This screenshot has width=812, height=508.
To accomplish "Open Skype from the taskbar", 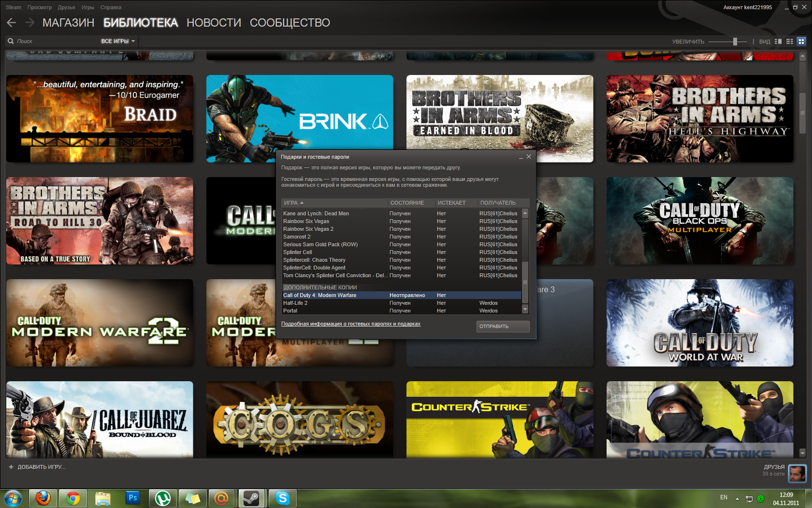I will [x=282, y=498].
